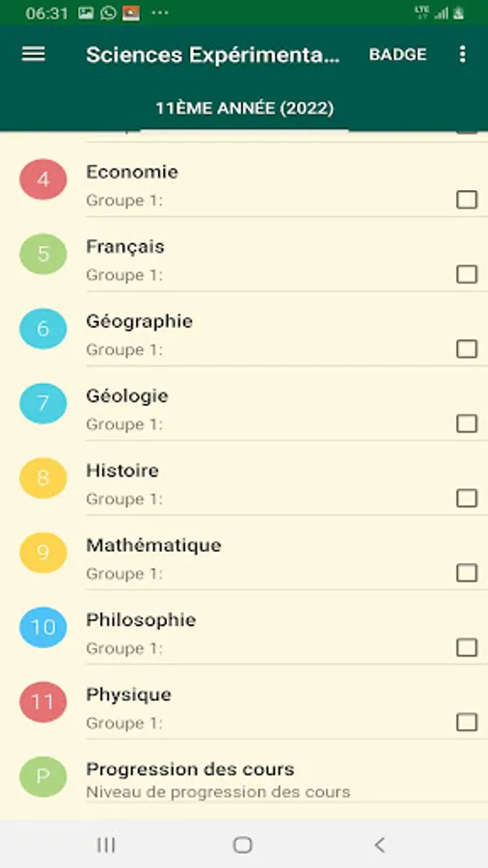Open the hamburger navigation menu
The width and height of the screenshot is (488, 868).
pos(34,54)
